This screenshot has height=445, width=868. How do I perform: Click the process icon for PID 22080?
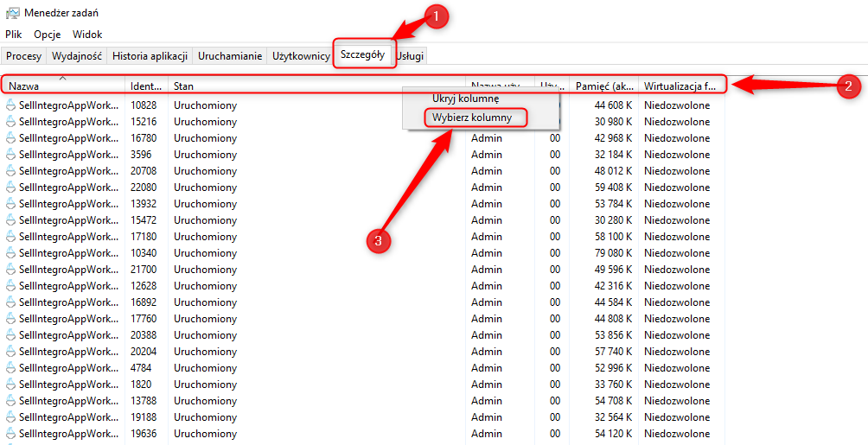11,188
